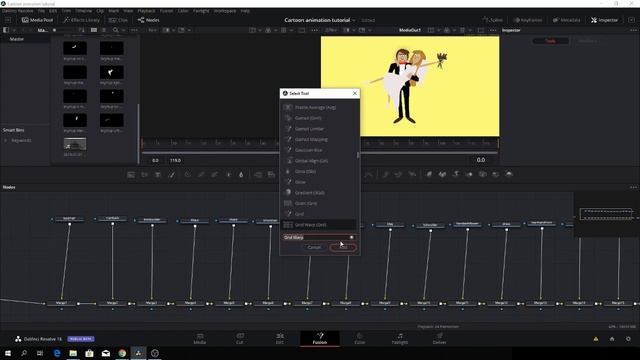This screenshot has width=640, height=360.
Task: Click Add in the Select Tool dialog
Action: (343, 247)
